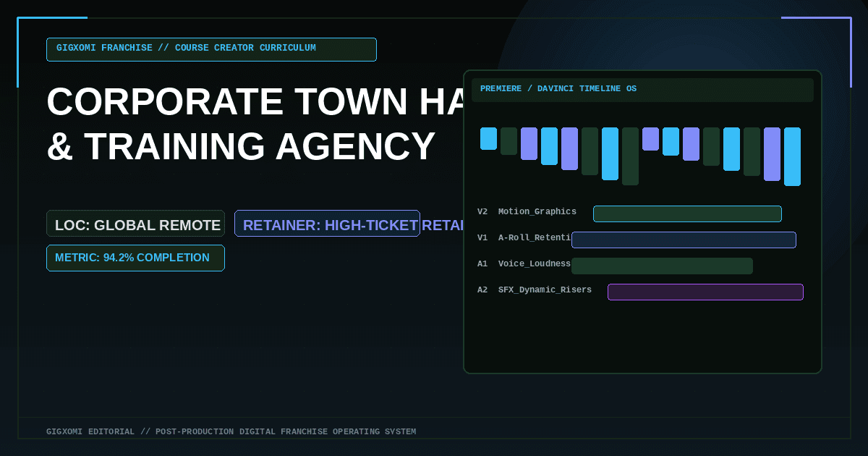
Task: Click the rightmost tall cyan bar in the timeline chart
Action: point(793,156)
